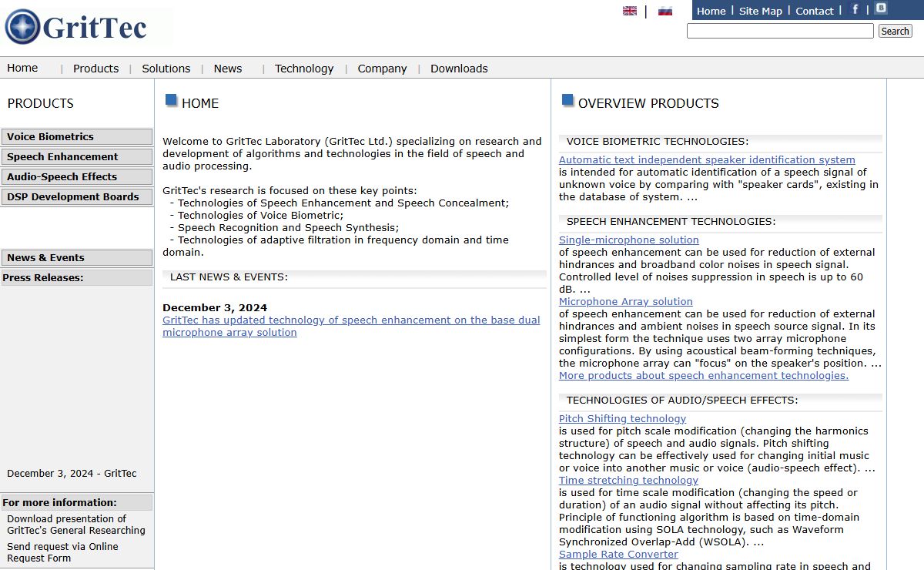Open Automatic text independent speaker identification system link
This screenshot has height=570, width=924.
[x=707, y=159]
